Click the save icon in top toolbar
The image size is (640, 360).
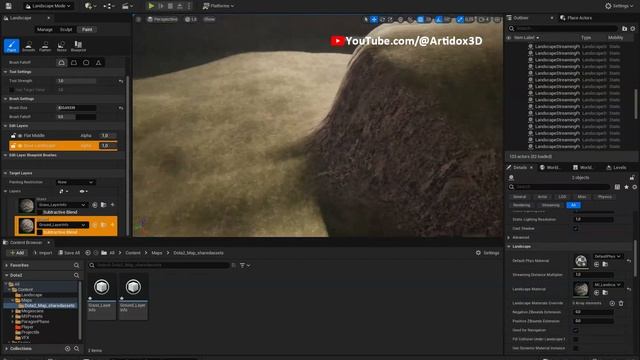tap(8, 6)
